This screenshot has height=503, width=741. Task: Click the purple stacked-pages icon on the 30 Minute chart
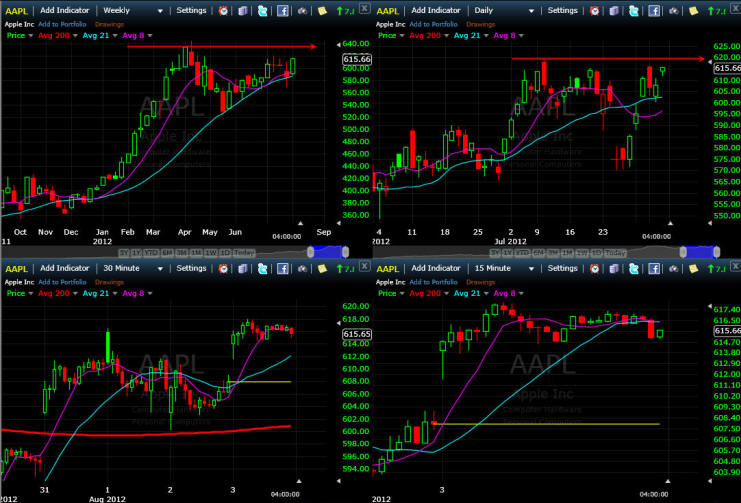(x=242, y=269)
